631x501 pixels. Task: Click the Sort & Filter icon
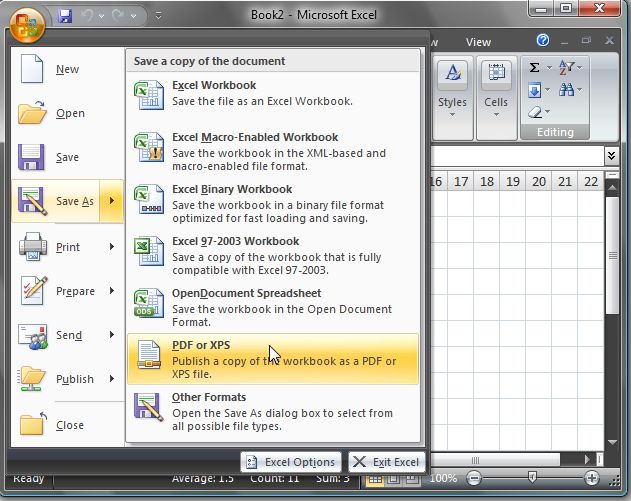point(567,68)
